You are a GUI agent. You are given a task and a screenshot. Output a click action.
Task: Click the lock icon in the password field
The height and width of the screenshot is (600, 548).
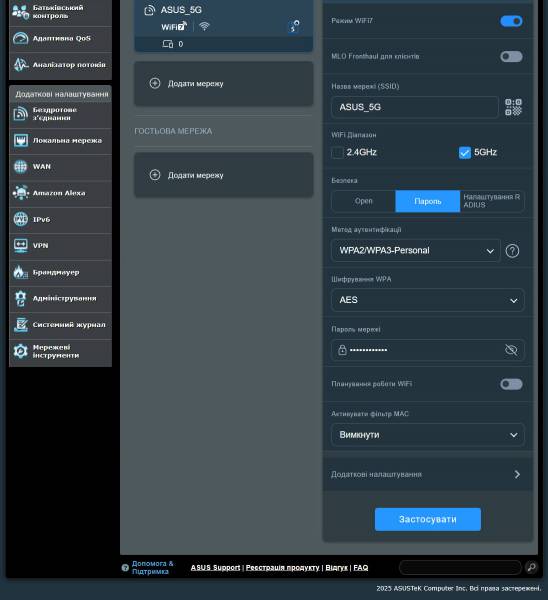(x=342, y=350)
